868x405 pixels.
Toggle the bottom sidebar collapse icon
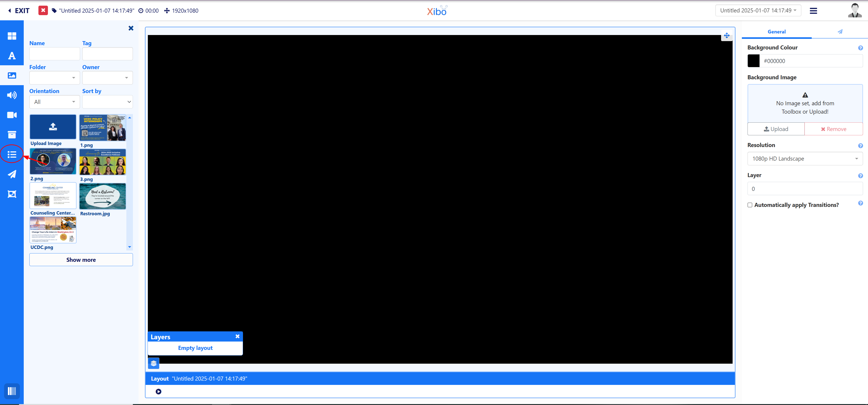(x=12, y=391)
